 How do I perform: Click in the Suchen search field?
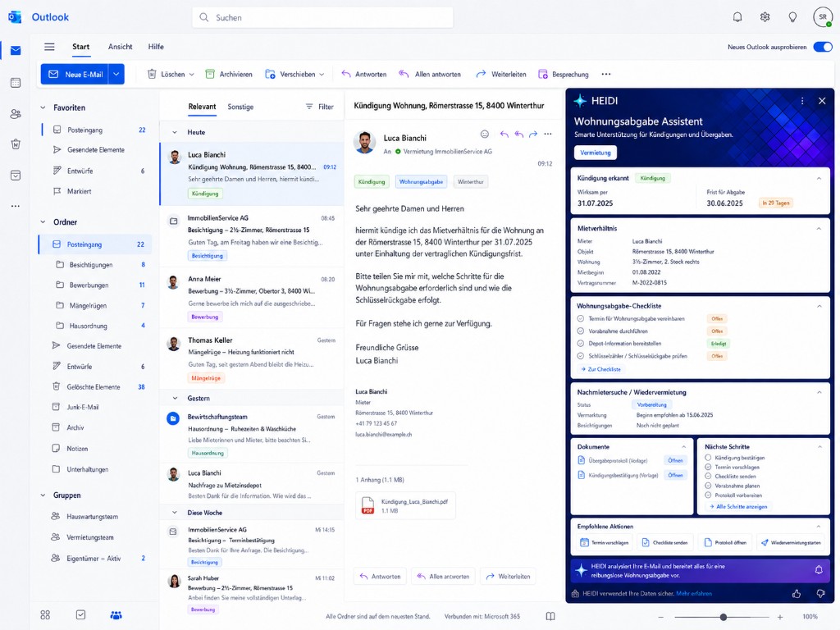tap(322, 17)
